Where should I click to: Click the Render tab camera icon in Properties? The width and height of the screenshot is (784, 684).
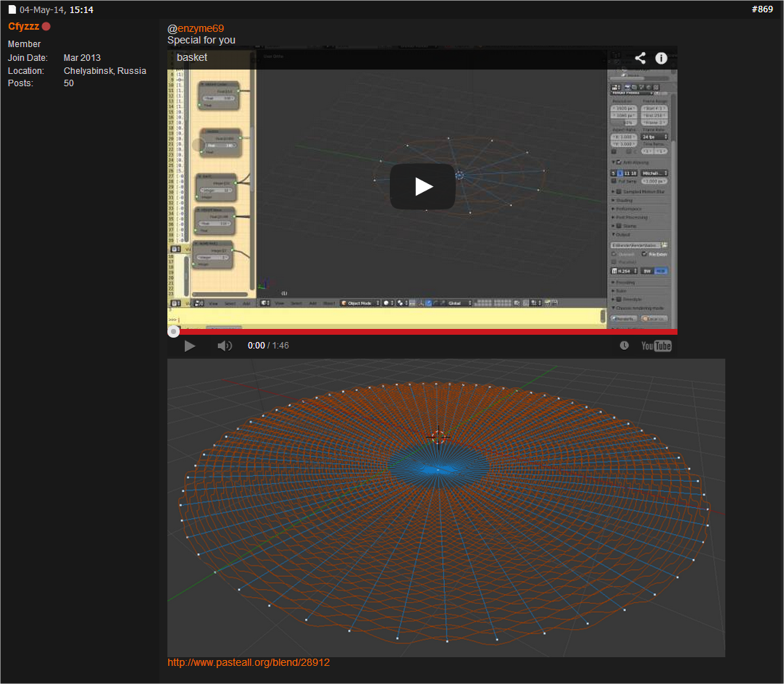click(x=626, y=87)
